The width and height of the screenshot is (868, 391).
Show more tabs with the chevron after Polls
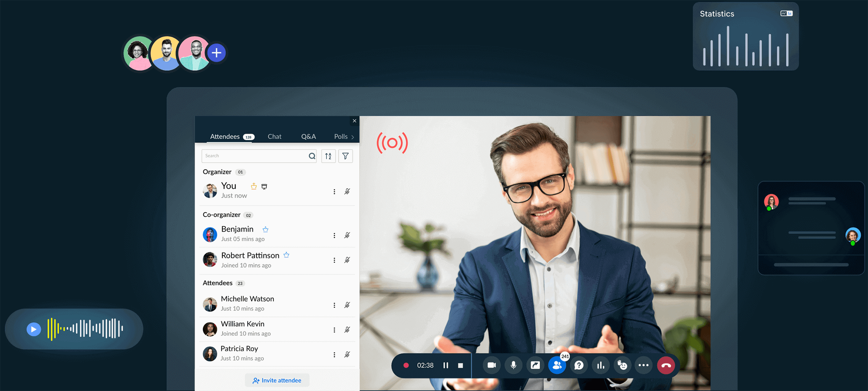(x=353, y=137)
